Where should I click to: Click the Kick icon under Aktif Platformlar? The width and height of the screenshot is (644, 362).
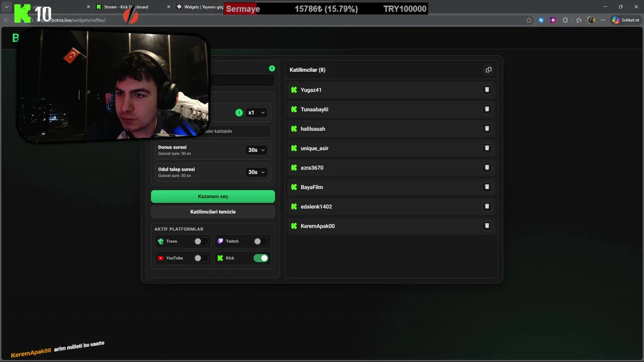click(220, 258)
